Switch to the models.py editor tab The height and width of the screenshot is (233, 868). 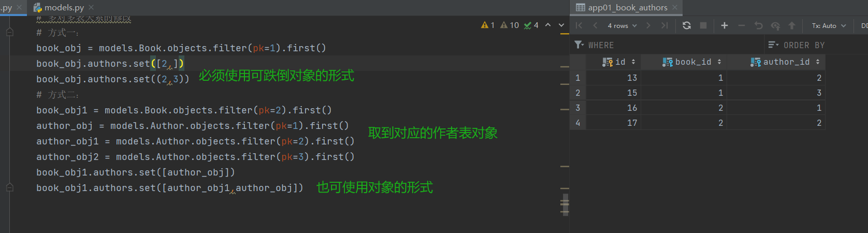64,8
